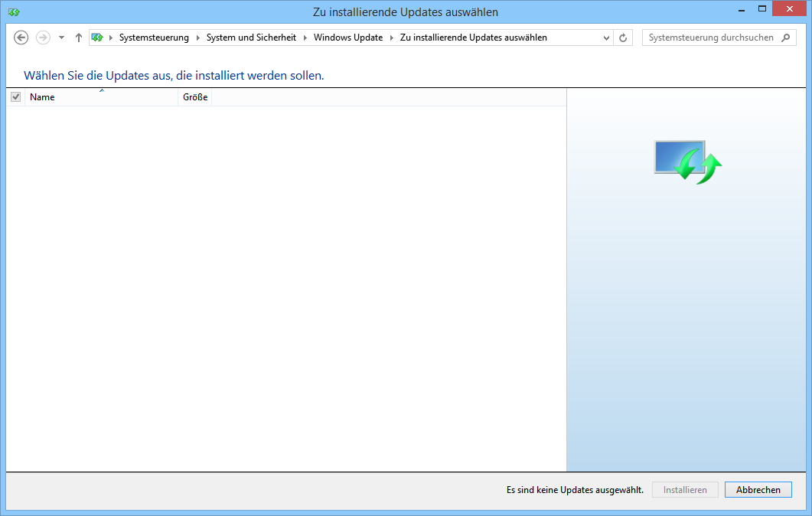Open Windows Update breadcrumb
812x516 pixels.
pos(348,38)
